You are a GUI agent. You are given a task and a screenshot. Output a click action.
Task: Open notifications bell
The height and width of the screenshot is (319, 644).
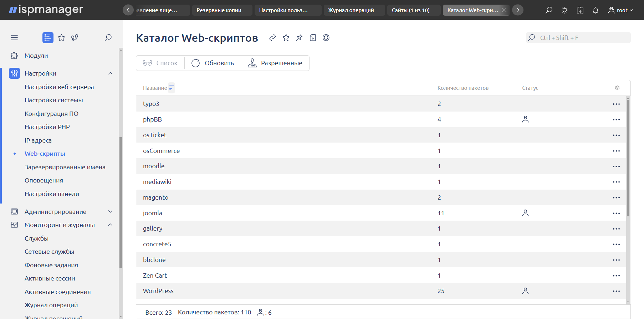point(596,10)
